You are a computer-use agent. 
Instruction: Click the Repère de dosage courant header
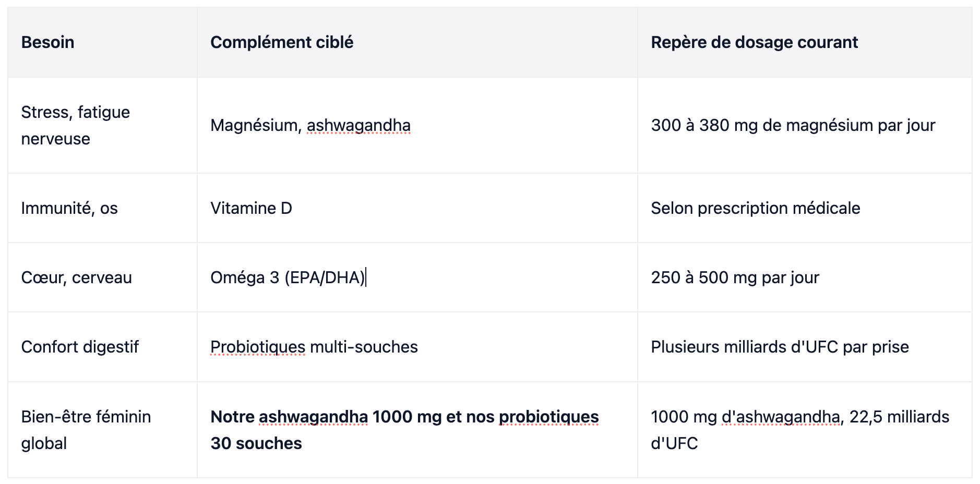pos(805,42)
